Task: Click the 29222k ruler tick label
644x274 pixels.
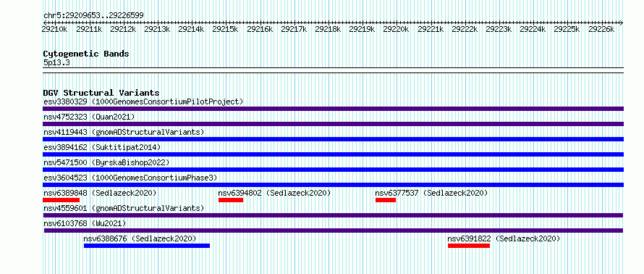Action: pyautogui.click(x=465, y=29)
